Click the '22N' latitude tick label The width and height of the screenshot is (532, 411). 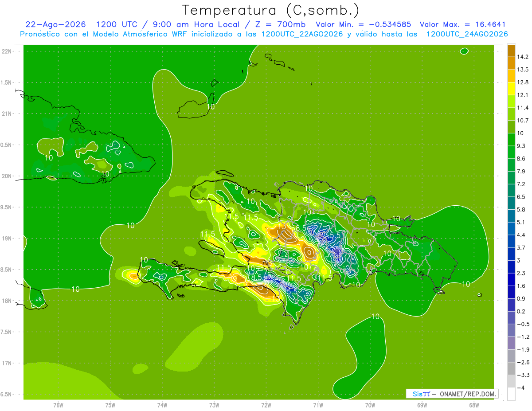[x=8, y=51]
